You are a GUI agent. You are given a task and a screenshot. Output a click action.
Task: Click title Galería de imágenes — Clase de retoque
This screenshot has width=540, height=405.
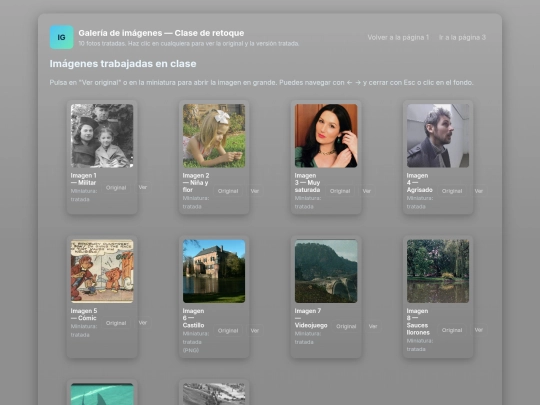point(161,33)
